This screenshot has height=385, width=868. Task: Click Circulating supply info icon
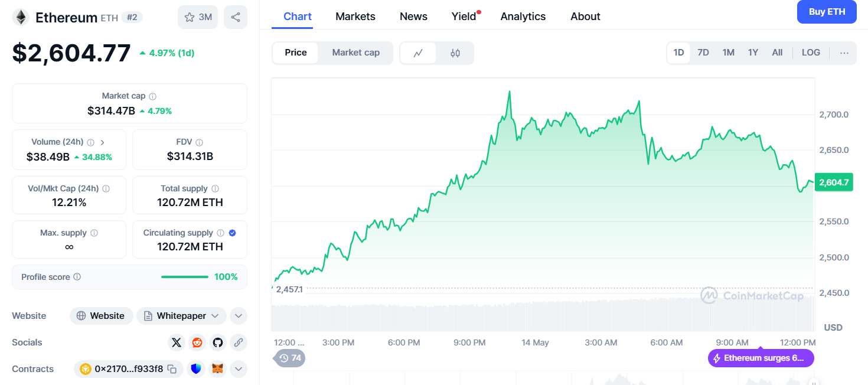click(220, 233)
